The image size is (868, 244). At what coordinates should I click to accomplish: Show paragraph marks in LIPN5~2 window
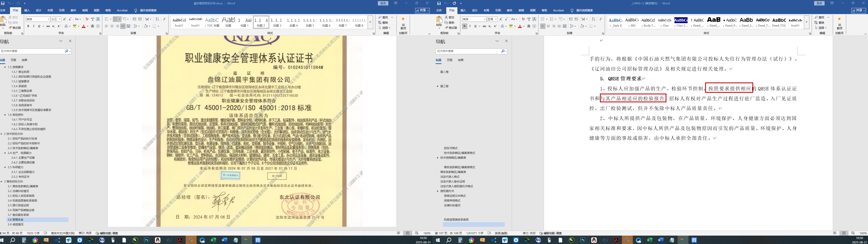(x=601, y=19)
